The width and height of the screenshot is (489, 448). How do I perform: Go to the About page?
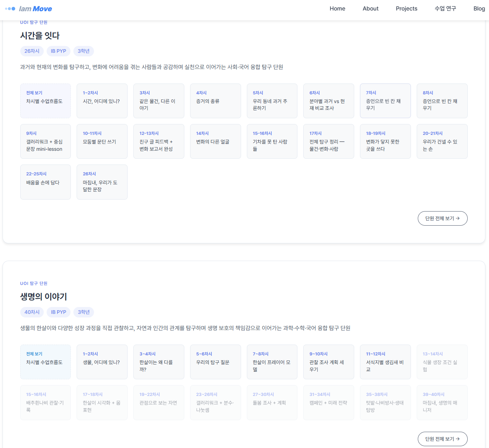tap(370, 9)
